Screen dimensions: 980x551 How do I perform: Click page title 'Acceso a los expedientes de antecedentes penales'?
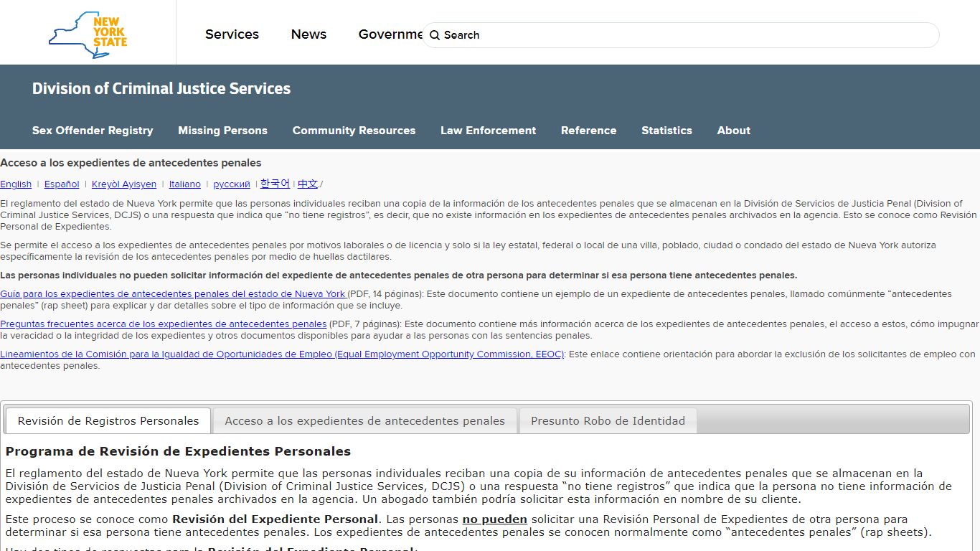pos(131,163)
